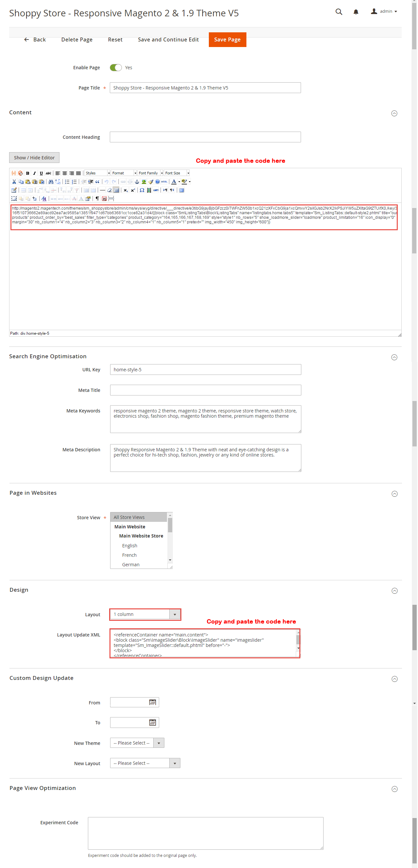Open background highlight color picker
The width and height of the screenshot is (418, 868).
(184, 182)
